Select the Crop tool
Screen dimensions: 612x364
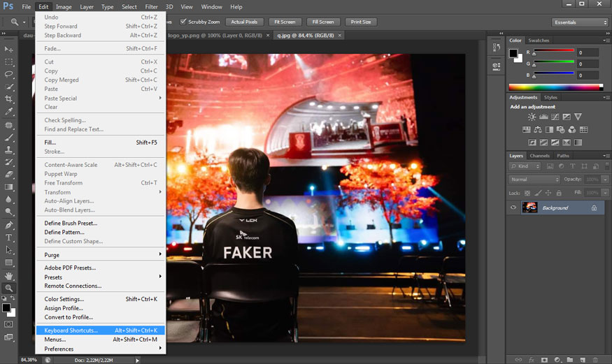(x=9, y=99)
